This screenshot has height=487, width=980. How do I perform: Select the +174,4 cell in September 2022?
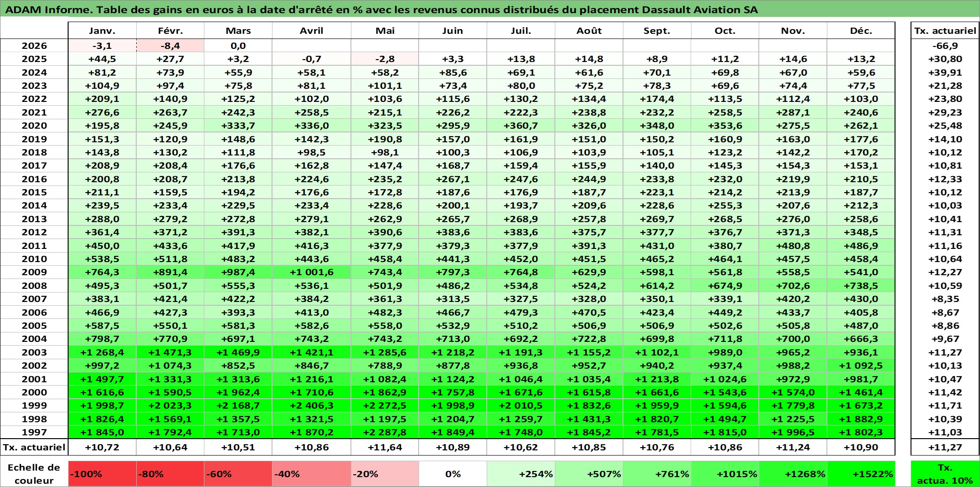(x=657, y=99)
